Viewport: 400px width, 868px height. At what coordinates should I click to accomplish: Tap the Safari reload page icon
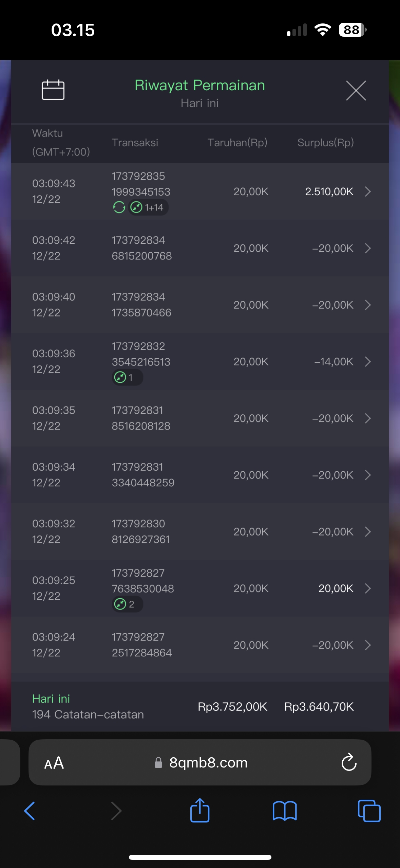coord(349,763)
